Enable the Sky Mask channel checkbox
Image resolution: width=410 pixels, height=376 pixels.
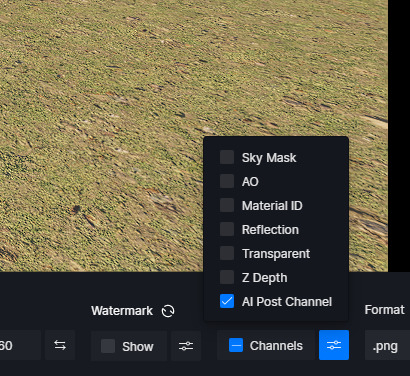pyautogui.click(x=227, y=157)
